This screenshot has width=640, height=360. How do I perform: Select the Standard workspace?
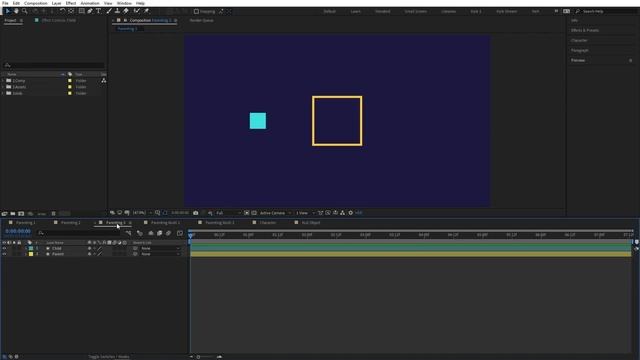tap(383, 11)
